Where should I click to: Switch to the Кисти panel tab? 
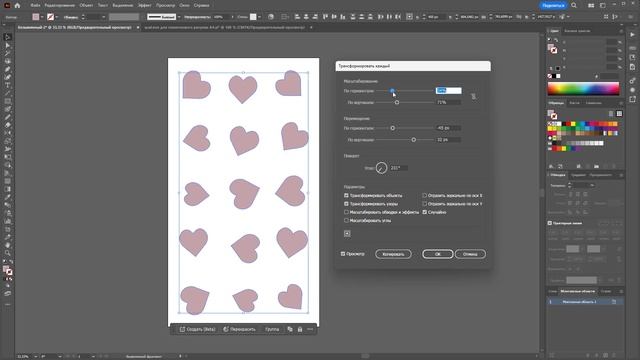(x=574, y=103)
